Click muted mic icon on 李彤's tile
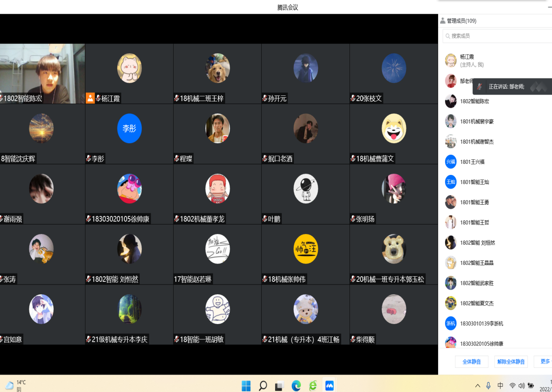The width and height of the screenshot is (552, 392). click(89, 158)
